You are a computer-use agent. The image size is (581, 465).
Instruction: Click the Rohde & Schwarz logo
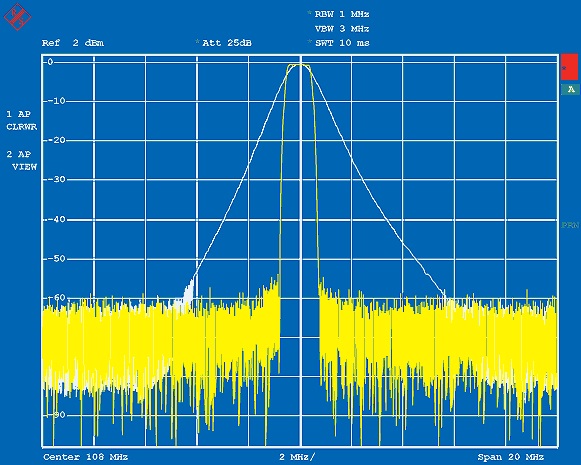pyautogui.click(x=17, y=17)
